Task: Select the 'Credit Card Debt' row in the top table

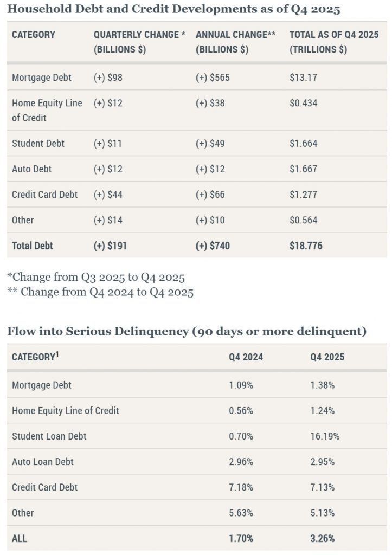Action: click(44, 195)
